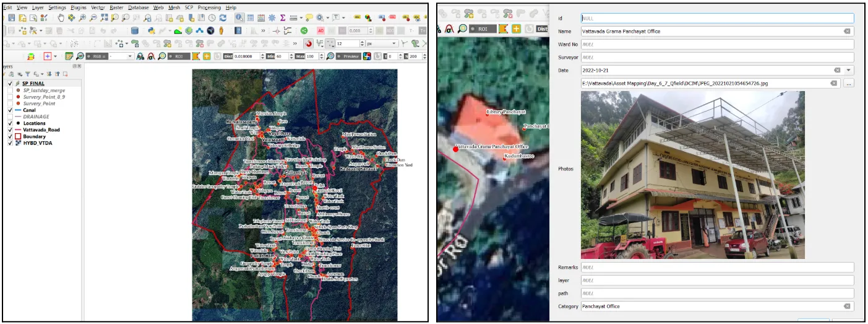Click the yellow plus ROI pointer icon

click(207, 56)
